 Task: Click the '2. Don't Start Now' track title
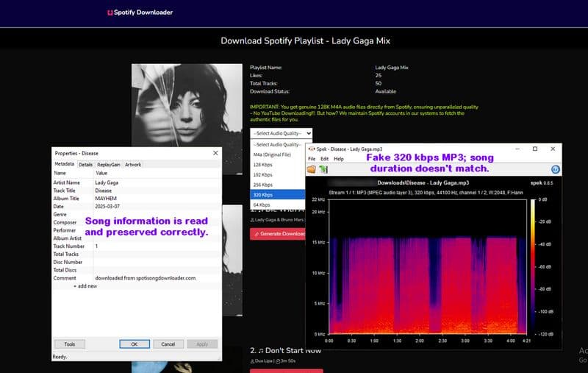click(x=286, y=350)
